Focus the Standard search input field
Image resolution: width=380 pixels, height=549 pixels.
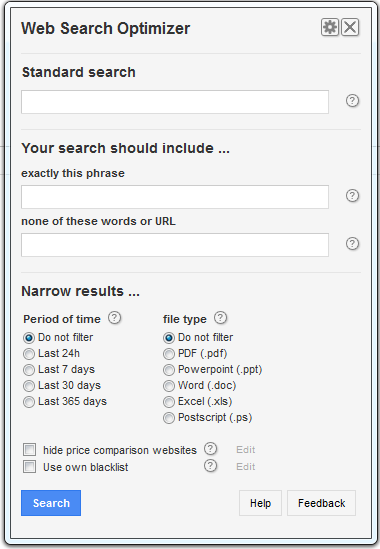(x=175, y=102)
